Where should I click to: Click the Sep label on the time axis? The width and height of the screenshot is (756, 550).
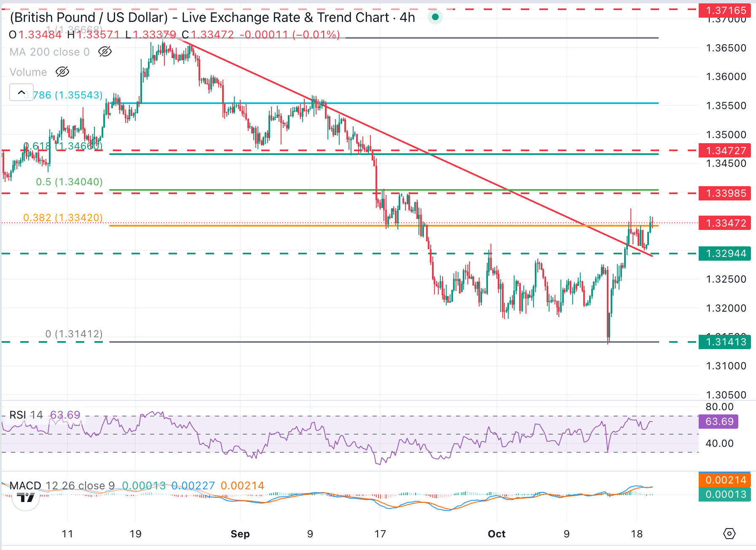240,534
